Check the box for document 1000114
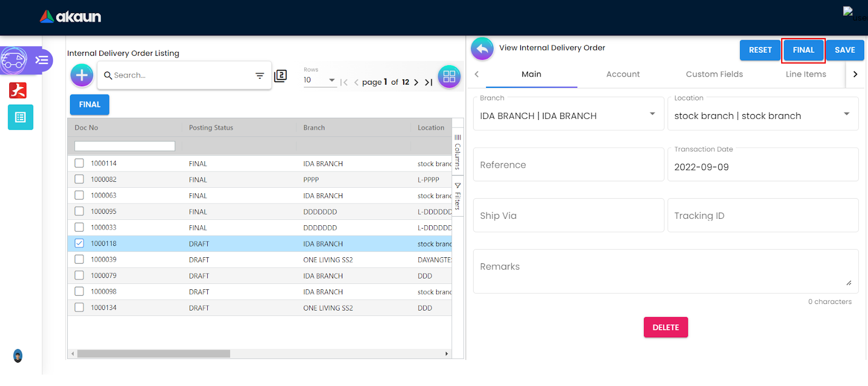 (x=79, y=163)
